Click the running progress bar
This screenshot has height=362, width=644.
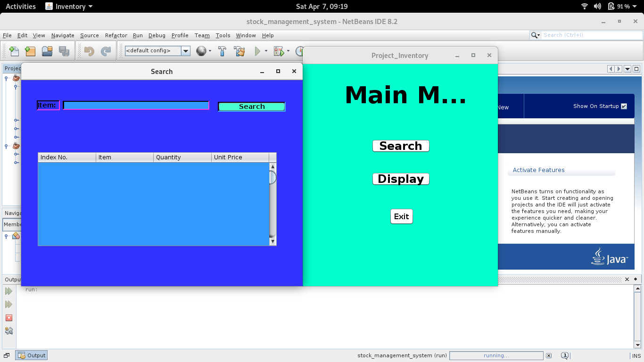(496, 355)
